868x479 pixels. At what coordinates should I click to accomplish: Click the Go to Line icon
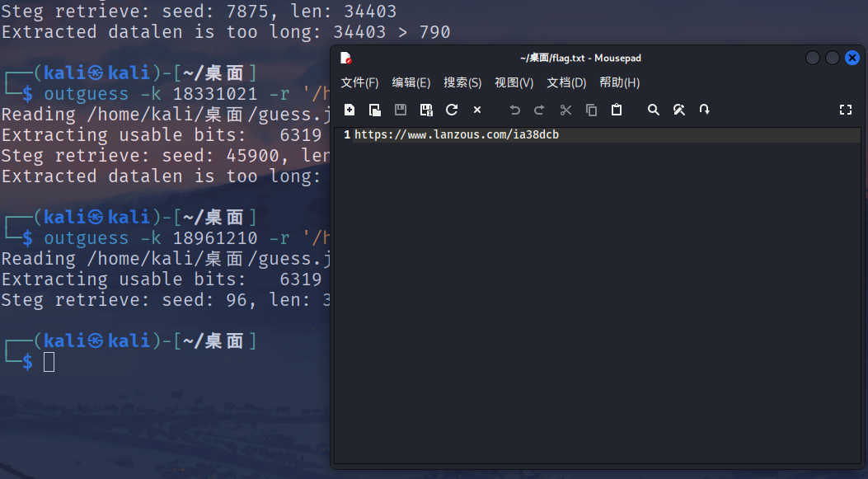[705, 110]
